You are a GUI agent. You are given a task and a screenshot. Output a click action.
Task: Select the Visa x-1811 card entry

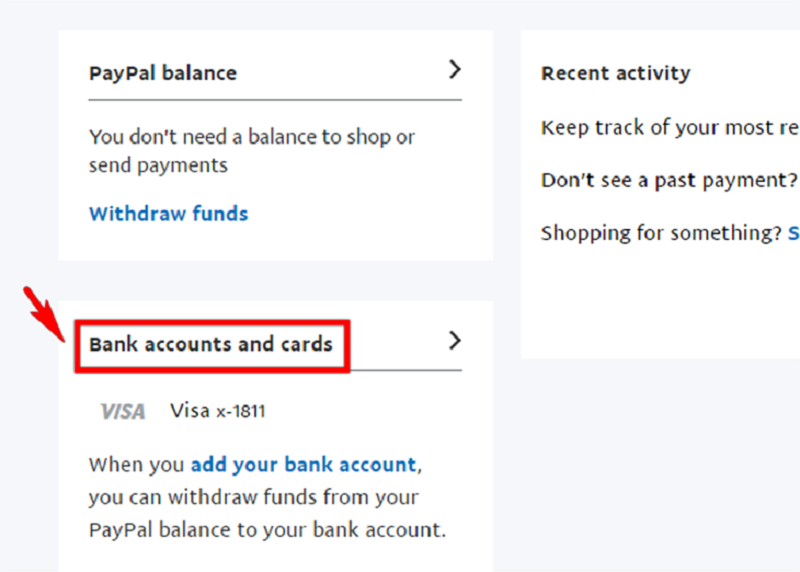(x=218, y=411)
